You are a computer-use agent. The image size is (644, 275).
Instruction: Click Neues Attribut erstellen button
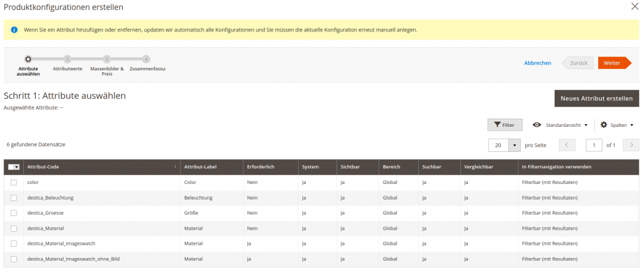[x=596, y=99]
